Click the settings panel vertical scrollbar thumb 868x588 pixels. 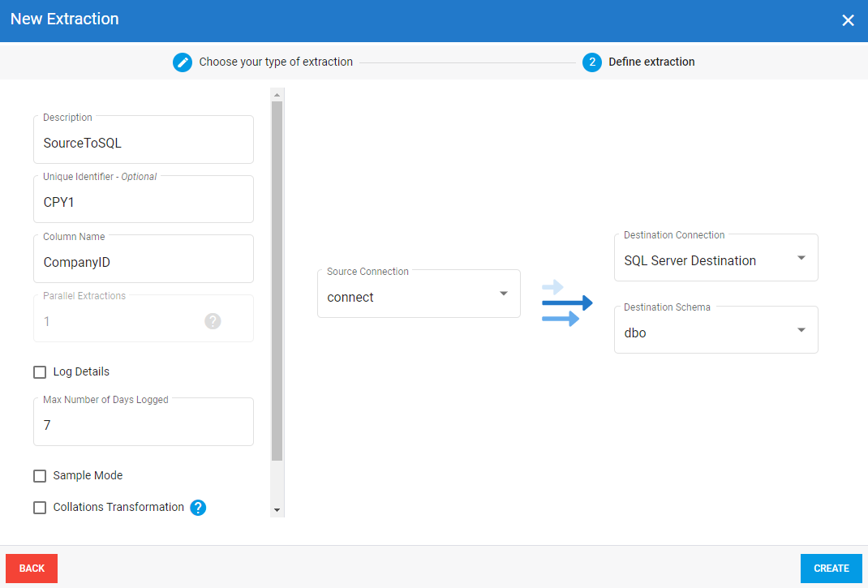(277, 280)
